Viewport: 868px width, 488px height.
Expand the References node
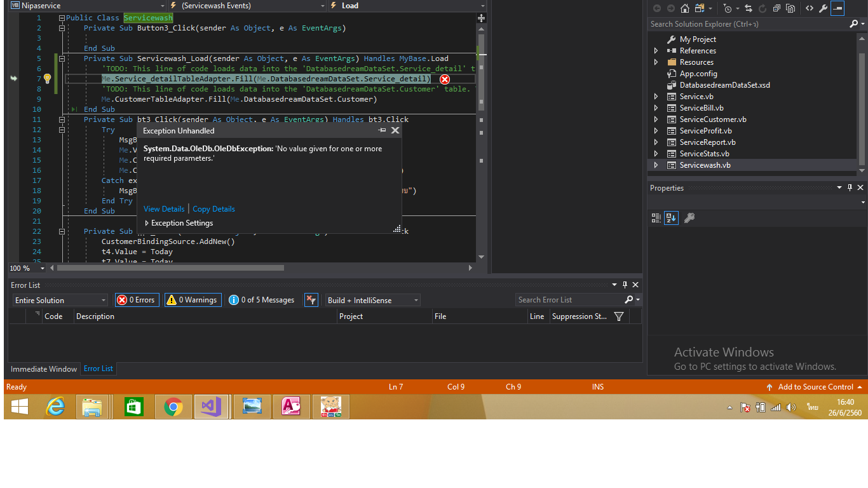[656, 51]
